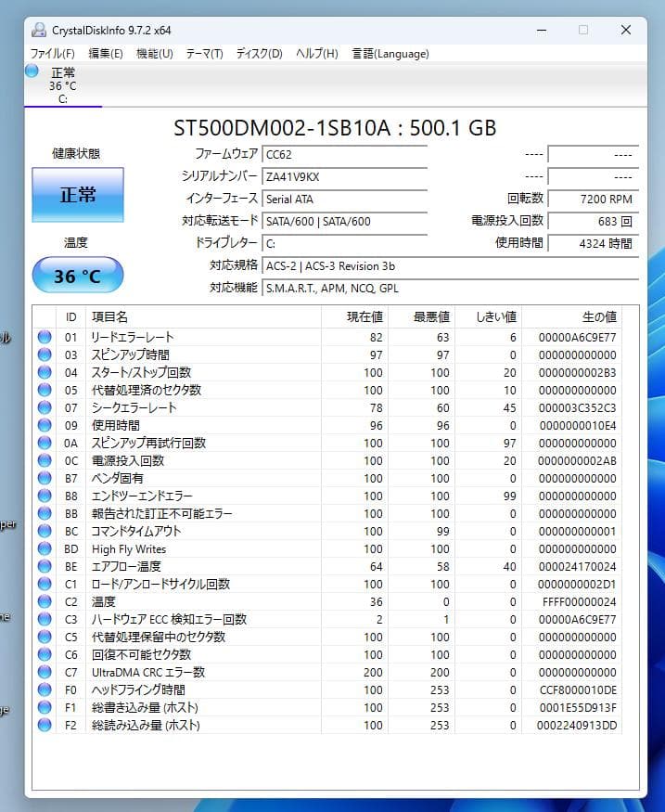The image size is (665, 812).
Task: Click the transfer mode field SATA/600 | SATA/600
Action: click(345, 221)
